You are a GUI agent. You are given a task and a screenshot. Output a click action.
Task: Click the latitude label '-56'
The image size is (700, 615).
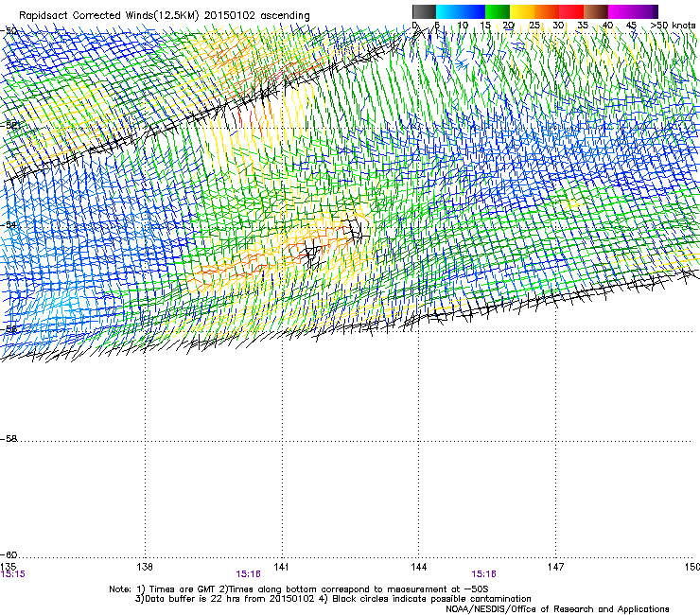(9, 329)
